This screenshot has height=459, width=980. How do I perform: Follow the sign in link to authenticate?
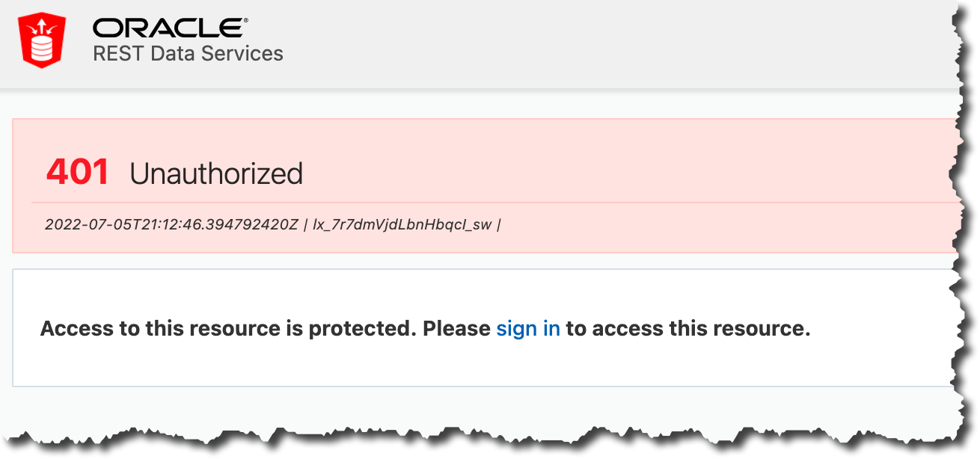point(528,327)
